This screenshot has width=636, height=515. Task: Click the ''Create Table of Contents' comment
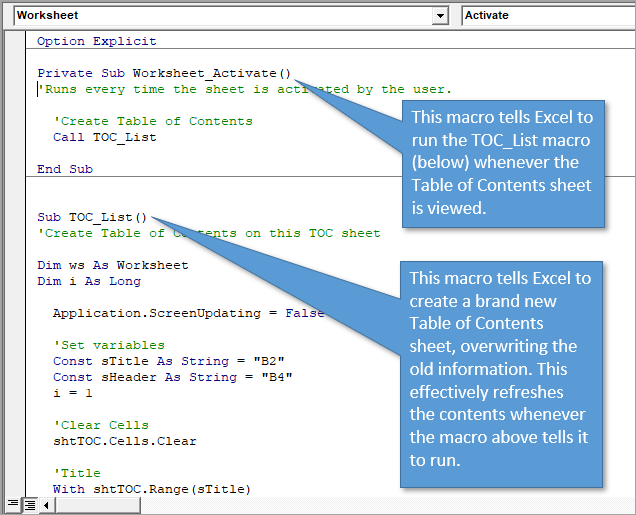tap(153, 121)
